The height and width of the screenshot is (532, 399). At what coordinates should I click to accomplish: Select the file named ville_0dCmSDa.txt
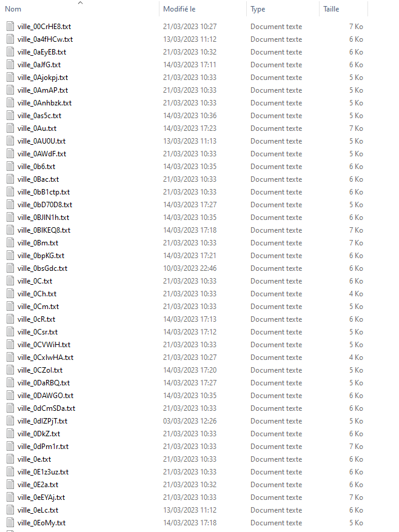coord(46,408)
